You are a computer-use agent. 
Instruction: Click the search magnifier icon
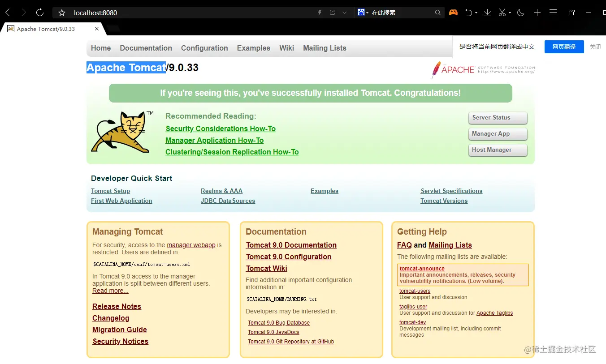(x=438, y=13)
